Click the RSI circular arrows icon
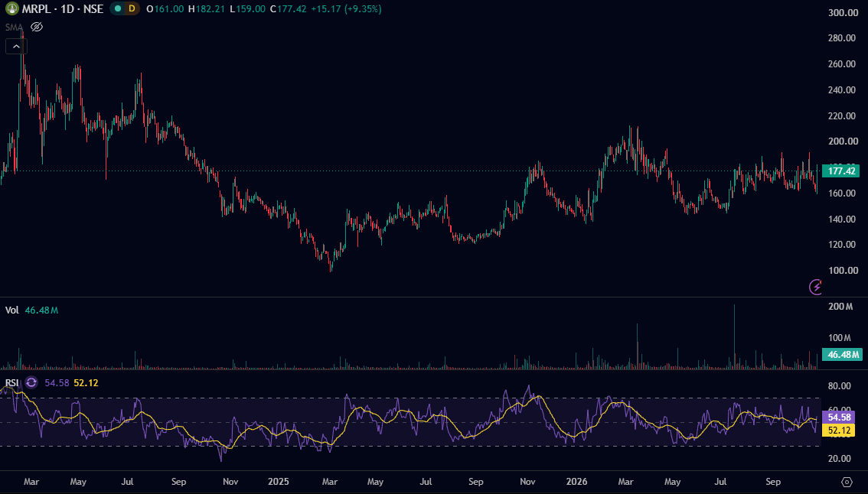This screenshot has width=868, height=494. coord(31,383)
